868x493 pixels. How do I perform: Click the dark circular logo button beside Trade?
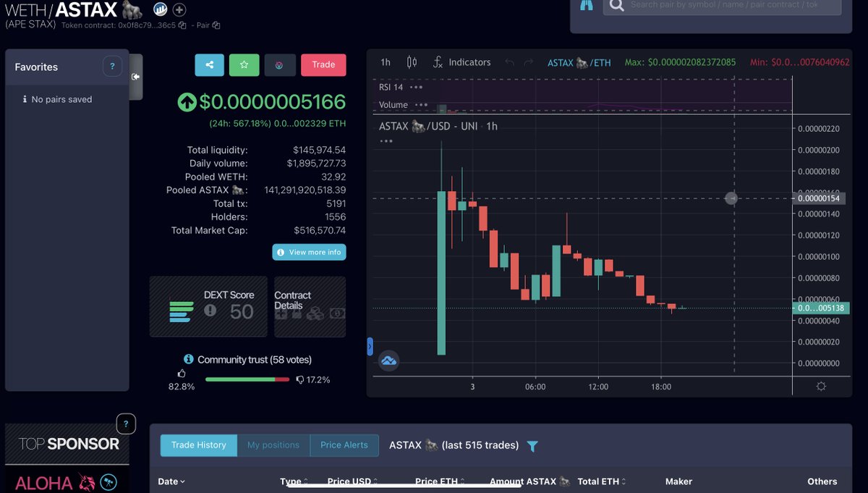279,64
